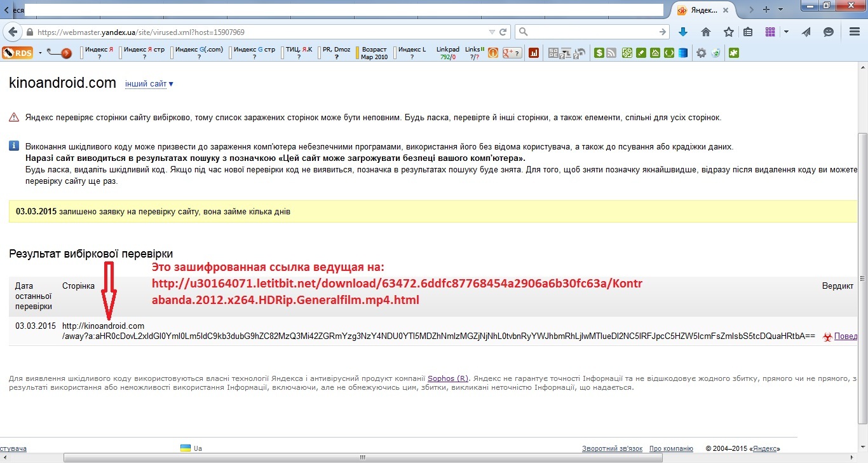The image size is (868, 463).
Task: Reload the current page
Action: tap(503, 32)
